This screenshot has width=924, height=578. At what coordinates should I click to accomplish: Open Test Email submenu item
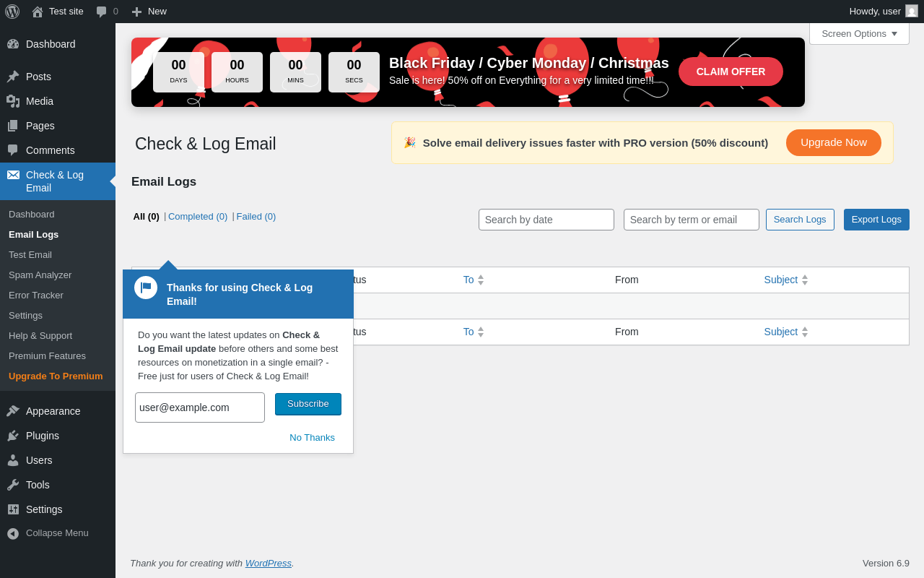click(x=30, y=255)
